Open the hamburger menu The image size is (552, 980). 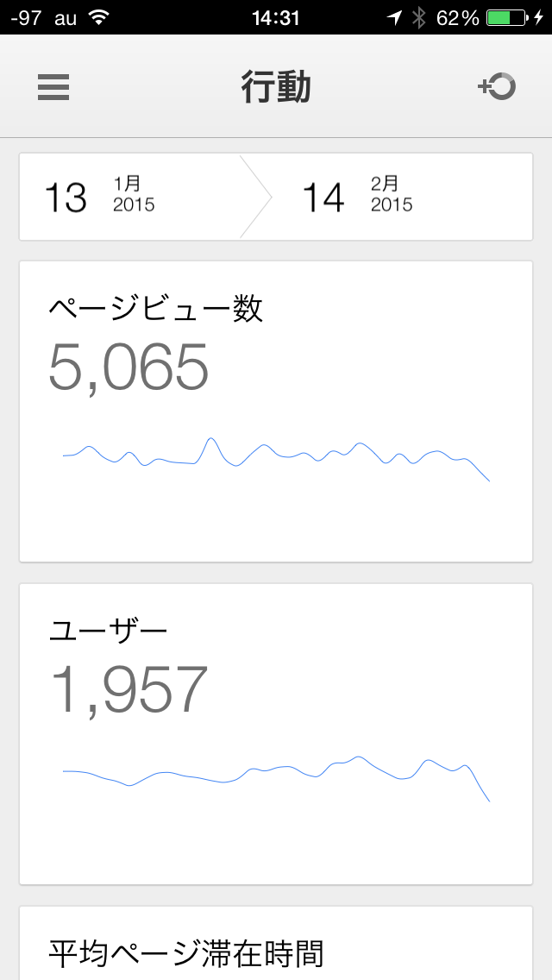click(53, 87)
